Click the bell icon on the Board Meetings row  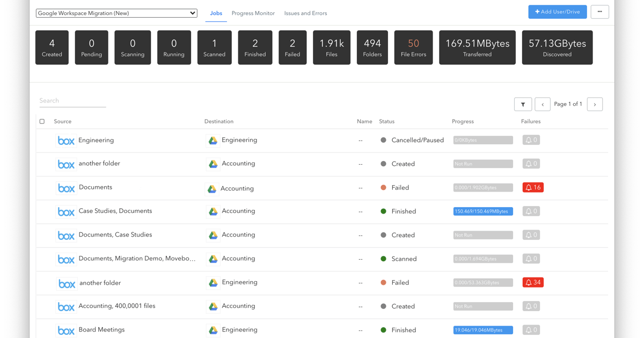point(531,329)
